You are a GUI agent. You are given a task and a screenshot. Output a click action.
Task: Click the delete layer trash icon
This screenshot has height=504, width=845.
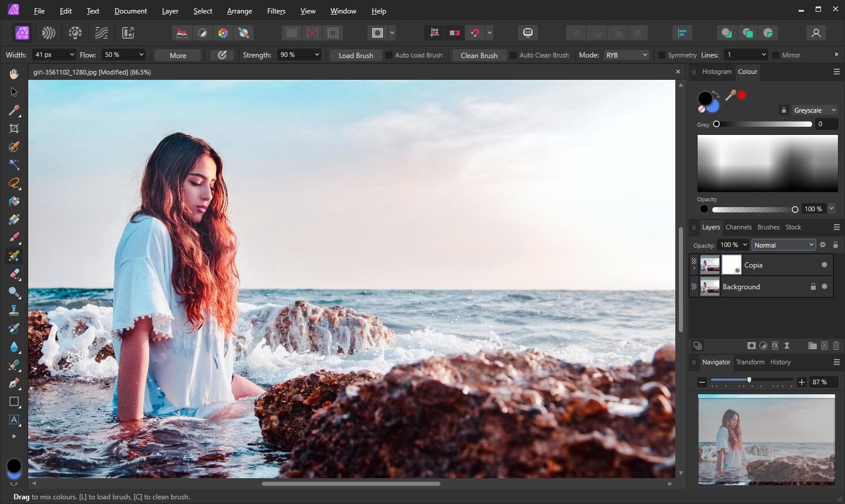(x=836, y=346)
